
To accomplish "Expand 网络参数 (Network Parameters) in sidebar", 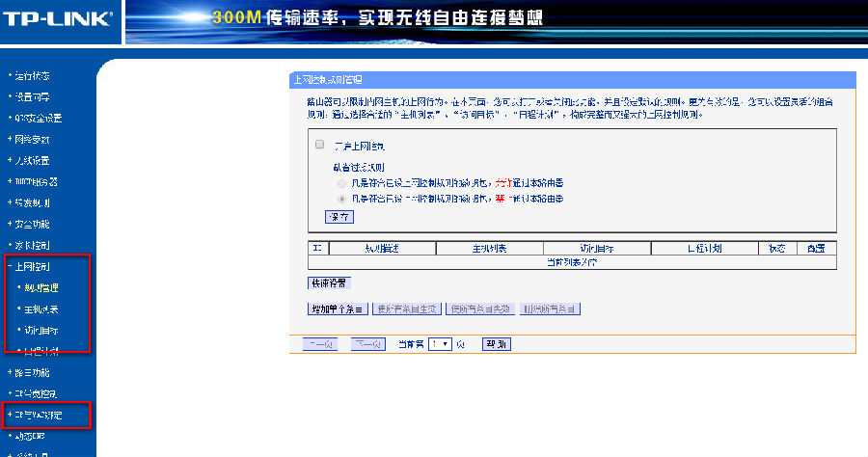I will 32,139.
